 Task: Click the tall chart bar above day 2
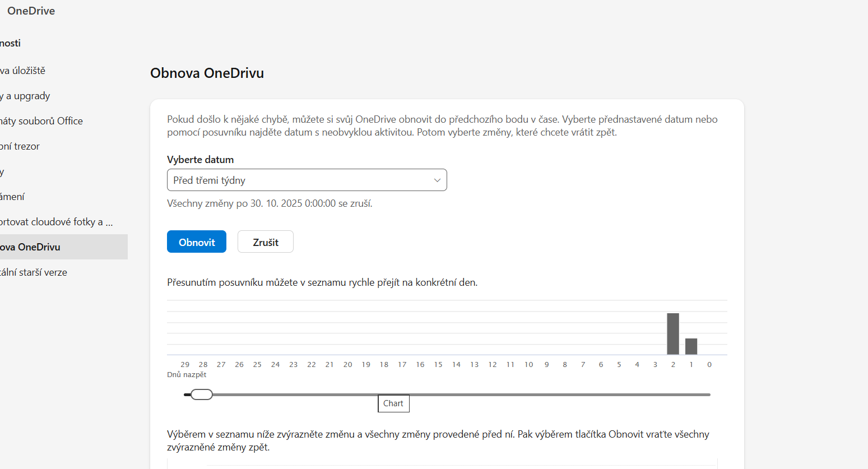coord(673,334)
